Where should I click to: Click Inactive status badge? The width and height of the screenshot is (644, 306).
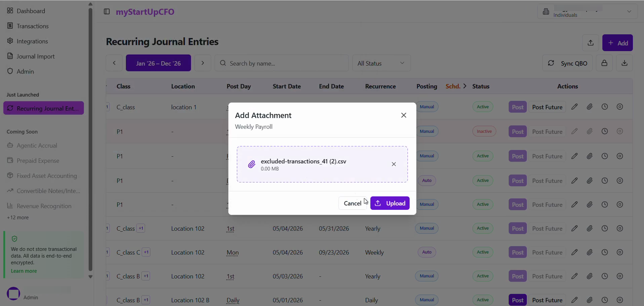pyautogui.click(x=484, y=131)
